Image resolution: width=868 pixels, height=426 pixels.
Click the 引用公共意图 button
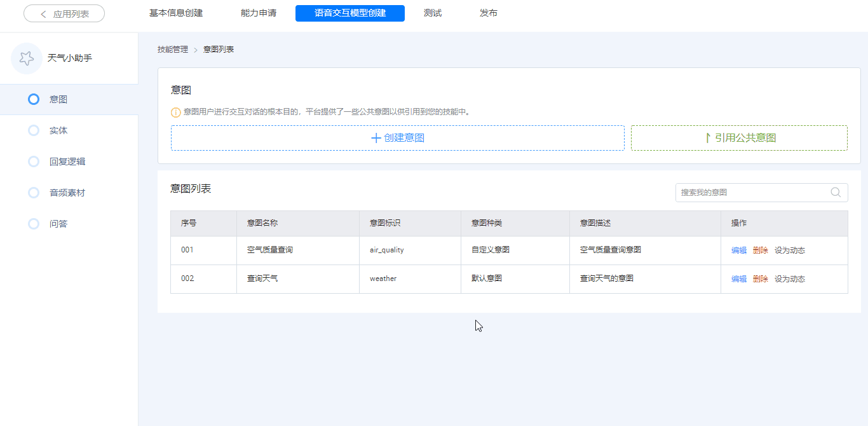coord(739,138)
